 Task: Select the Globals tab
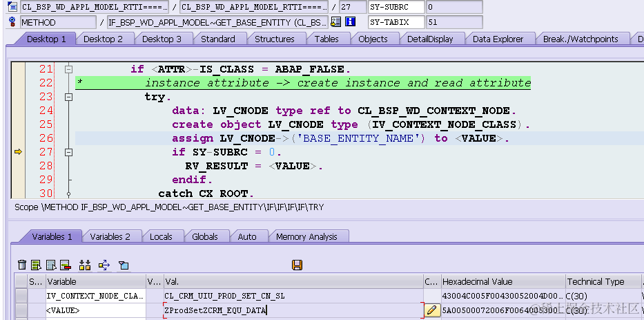coord(205,236)
